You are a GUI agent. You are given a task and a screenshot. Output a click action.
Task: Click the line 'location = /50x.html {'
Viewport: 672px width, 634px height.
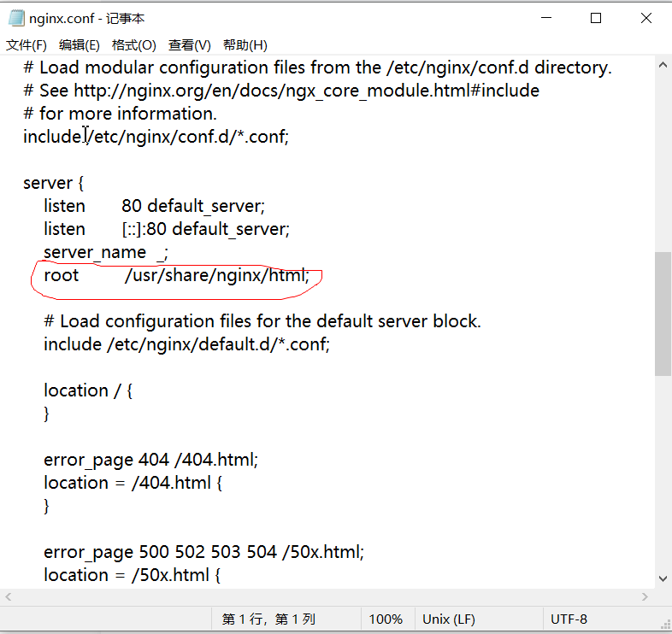pos(132,575)
